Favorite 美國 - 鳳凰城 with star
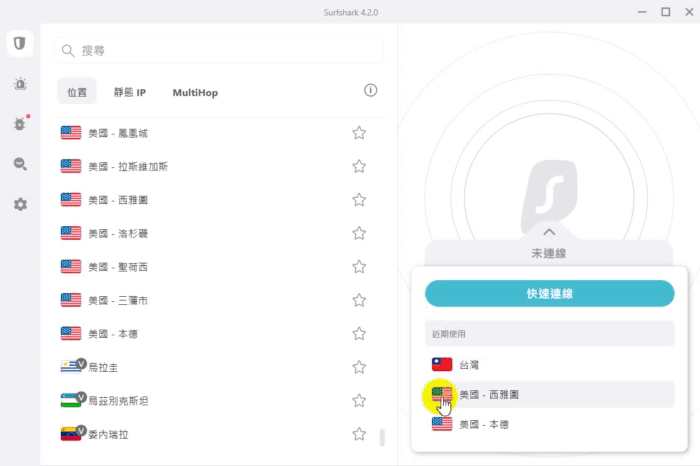 (x=359, y=133)
